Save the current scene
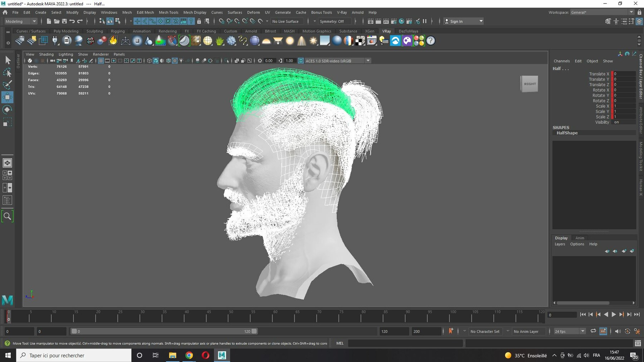644x362 pixels. pyautogui.click(x=64, y=21)
